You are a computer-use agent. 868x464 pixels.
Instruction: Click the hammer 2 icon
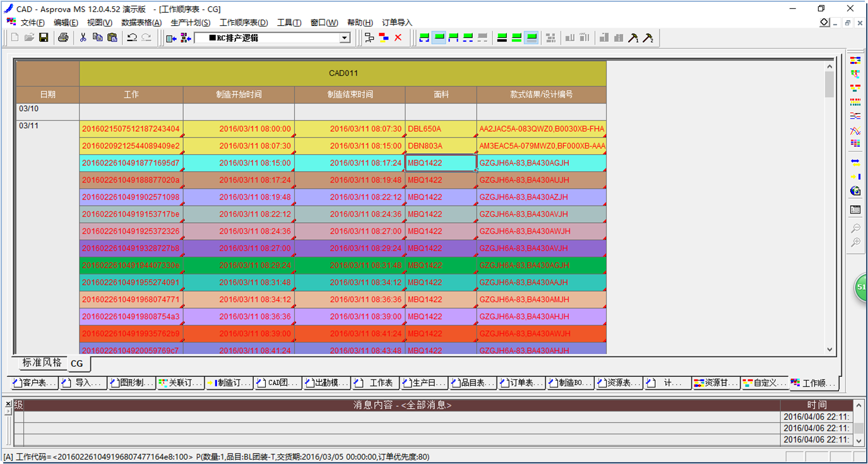tap(647, 38)
